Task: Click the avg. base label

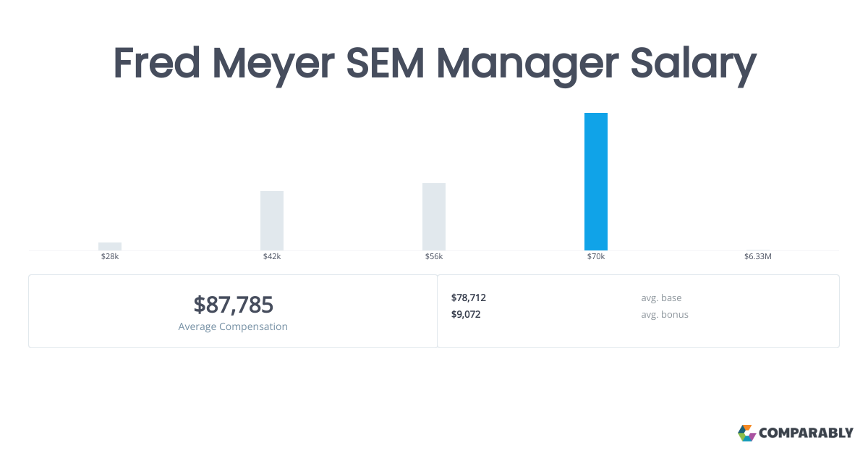Action: (x=661, y=297)
